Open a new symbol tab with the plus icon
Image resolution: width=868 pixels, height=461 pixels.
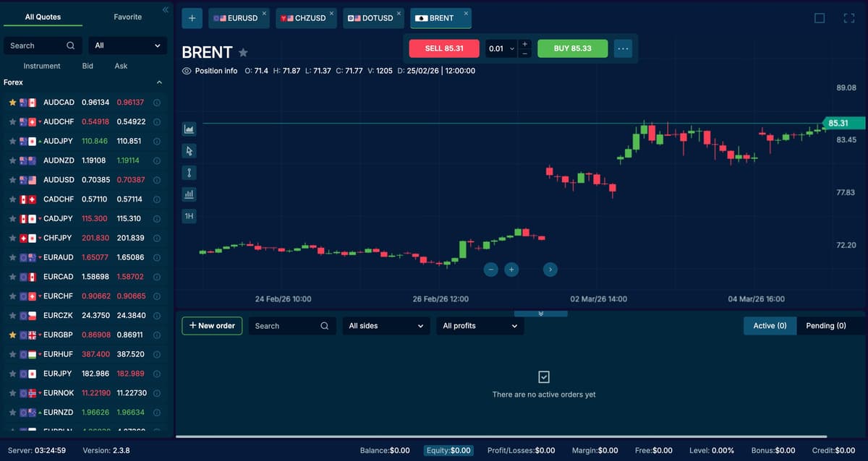[x=192, y=17]
